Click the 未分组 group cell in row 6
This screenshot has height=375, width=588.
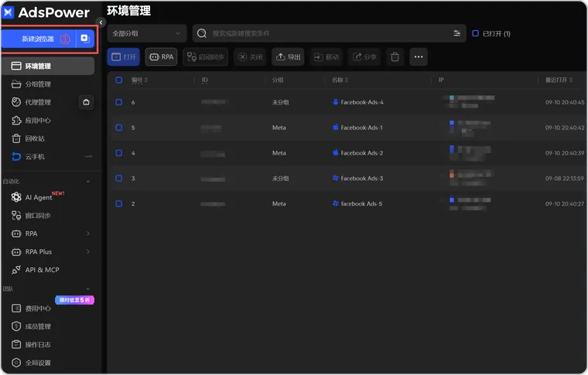[280, 102]
